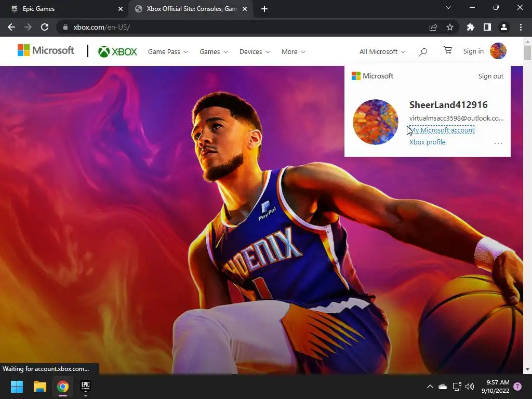Bookmark this page with star icon

click(450, 27)
